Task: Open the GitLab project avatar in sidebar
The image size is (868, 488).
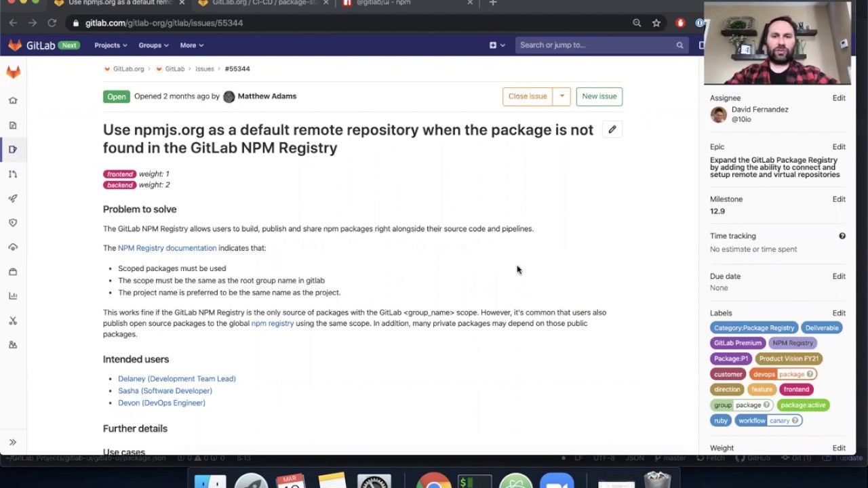Action: (13, 73)
